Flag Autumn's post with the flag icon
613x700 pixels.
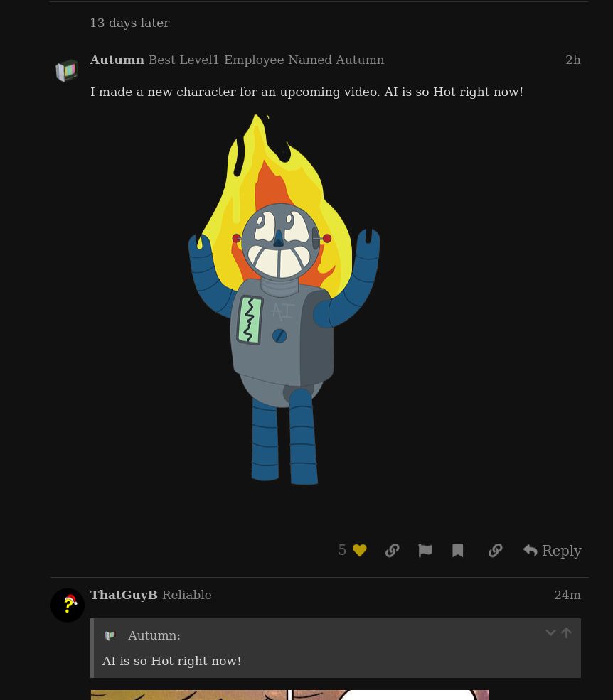[x=425, y=551]
